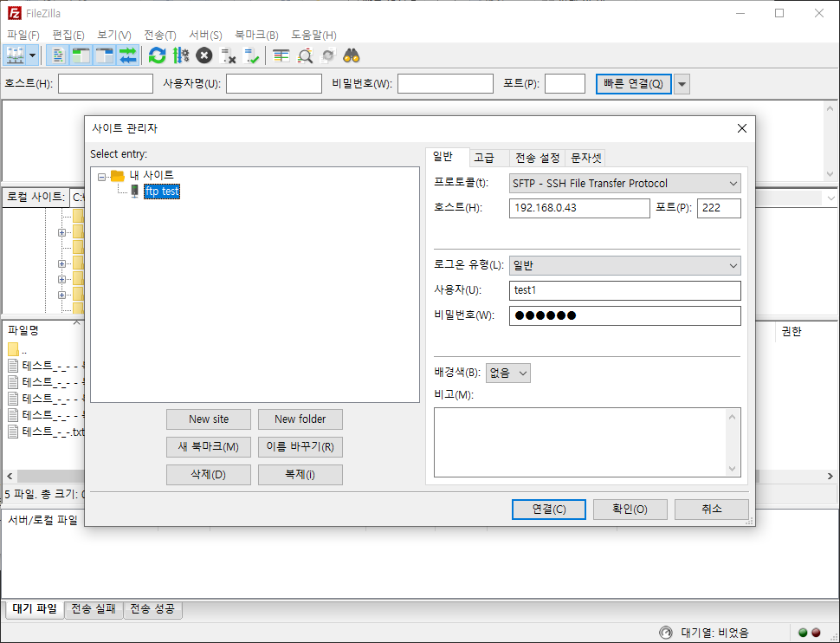Toggle local directory tree view icon
The height and width of the screenshot is (643, 840).
click(x=81, y=55)
